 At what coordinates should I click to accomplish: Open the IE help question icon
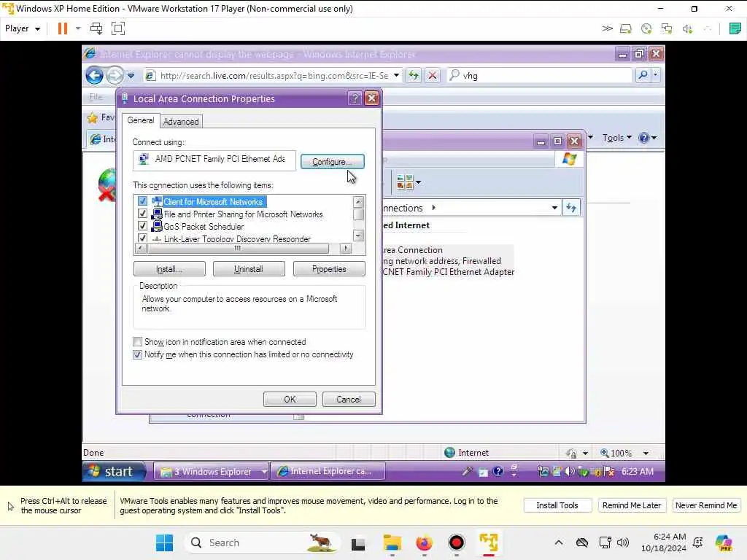pos(643,138)
